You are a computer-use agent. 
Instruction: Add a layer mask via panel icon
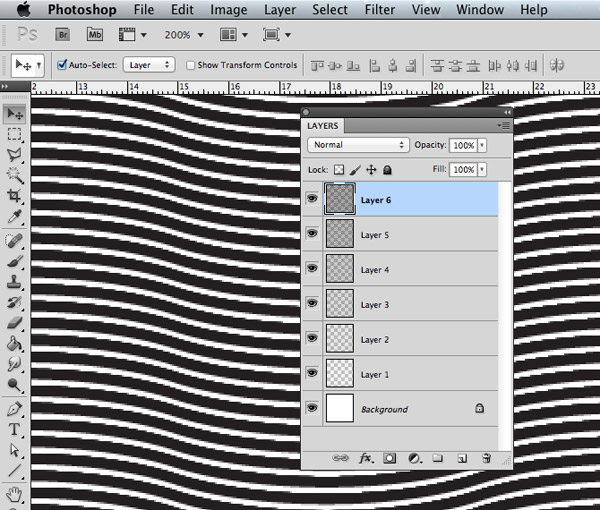tap(390, 458)
